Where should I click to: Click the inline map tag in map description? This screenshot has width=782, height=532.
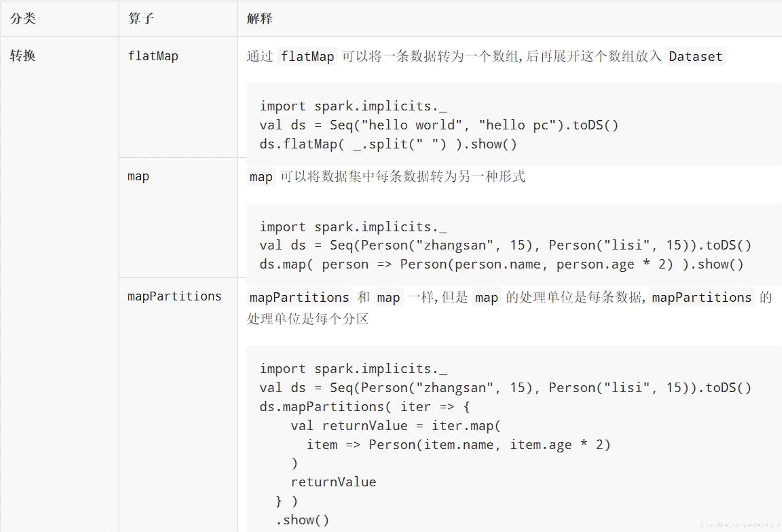[261, 177]
